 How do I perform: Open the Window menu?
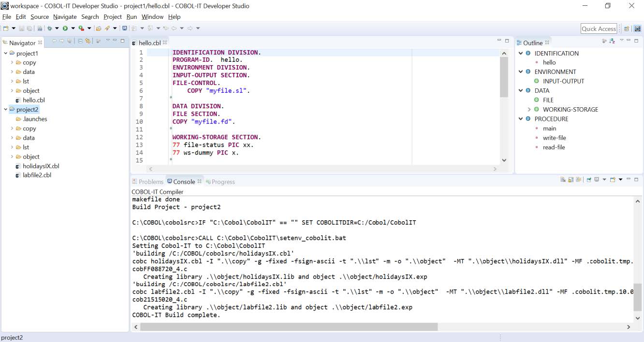tap(152, 16)
